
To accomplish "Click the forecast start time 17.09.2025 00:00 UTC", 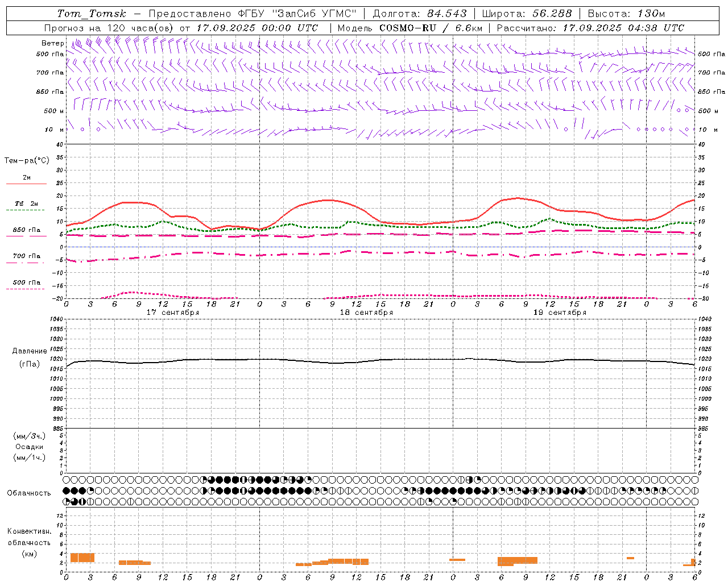I will [x=257, y=28].
